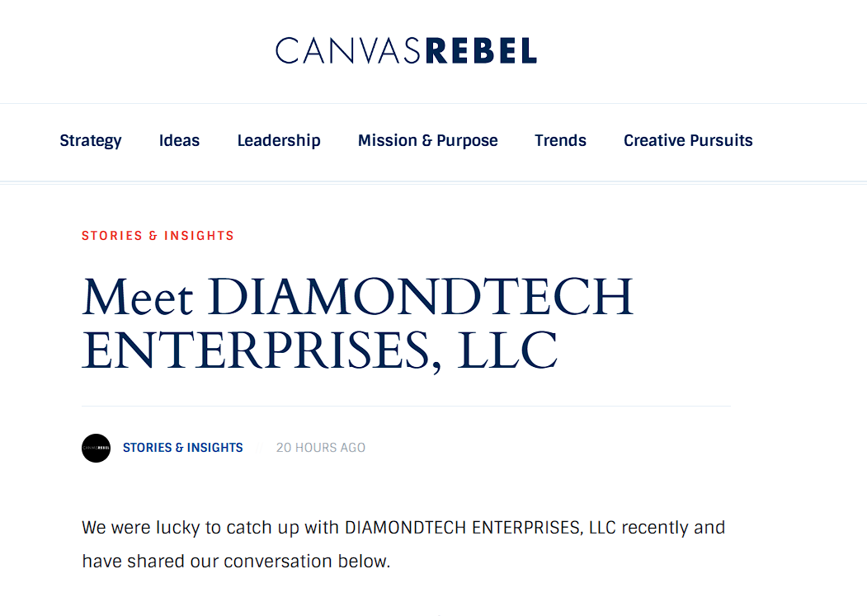Image resolution: width=867 pixels, height=616 pixels.
Task: Open the blue Stories & Insights author link
Action: coord(182,447)
